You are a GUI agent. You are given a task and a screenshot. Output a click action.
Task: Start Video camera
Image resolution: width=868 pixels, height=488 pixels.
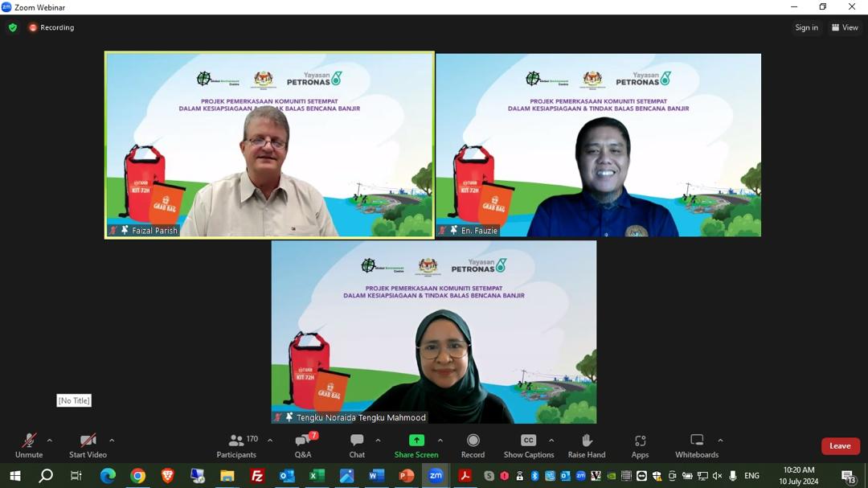88,445
